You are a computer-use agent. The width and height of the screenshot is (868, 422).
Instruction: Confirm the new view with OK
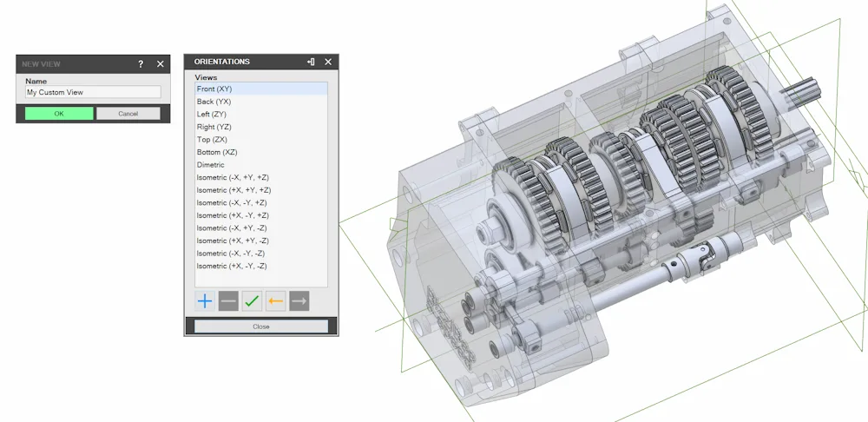click(x=59, y=114)
